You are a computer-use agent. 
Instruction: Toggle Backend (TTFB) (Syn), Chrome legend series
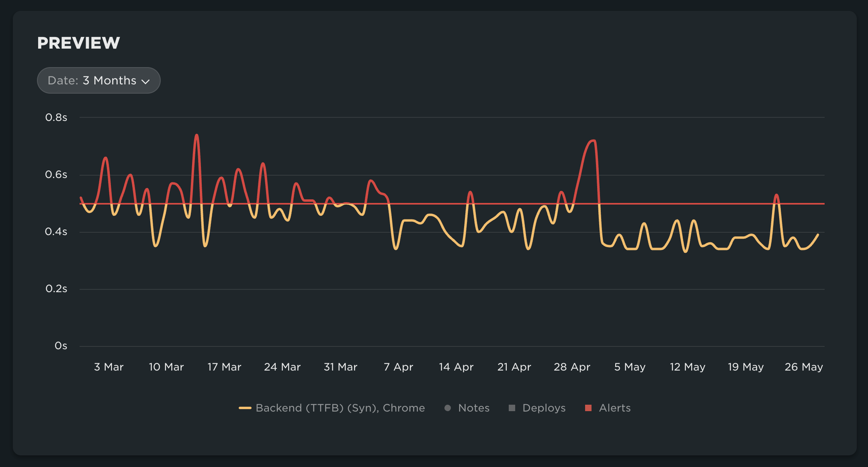tap(340, 408)
